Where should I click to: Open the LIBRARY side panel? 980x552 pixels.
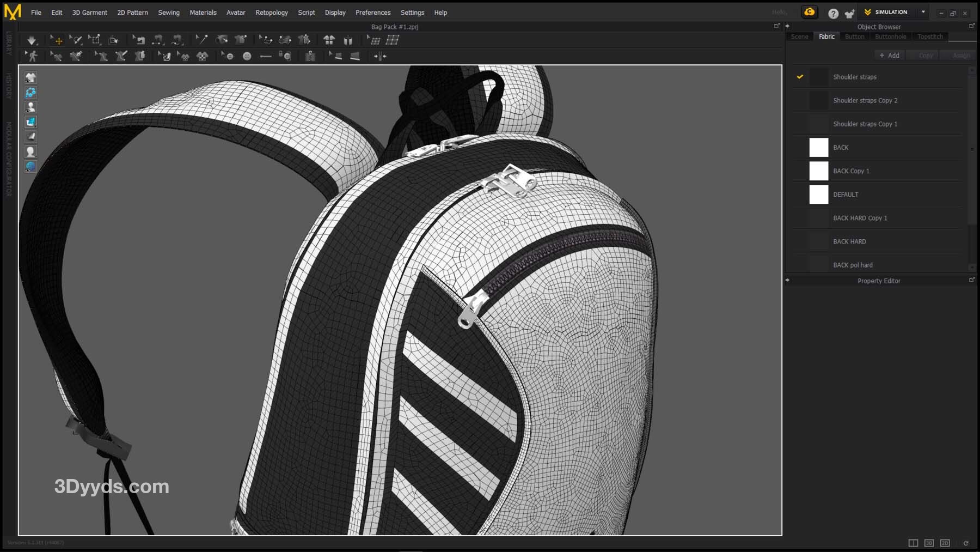[x=9, y=43]
